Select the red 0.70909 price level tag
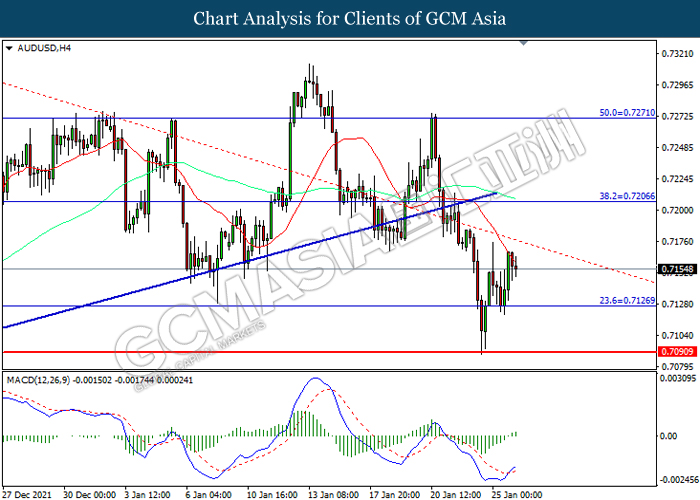 (x=677, y=352)
